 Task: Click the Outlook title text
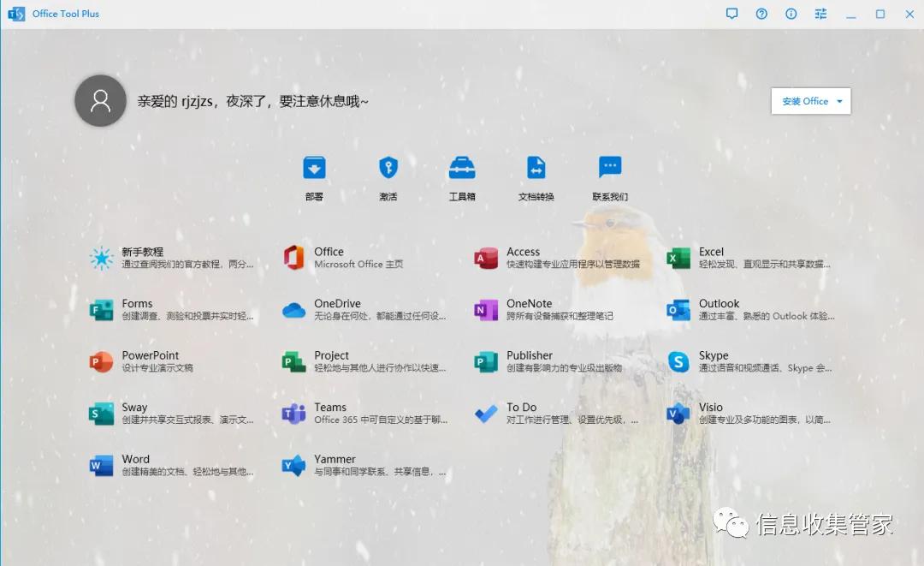tap(719, 304)
